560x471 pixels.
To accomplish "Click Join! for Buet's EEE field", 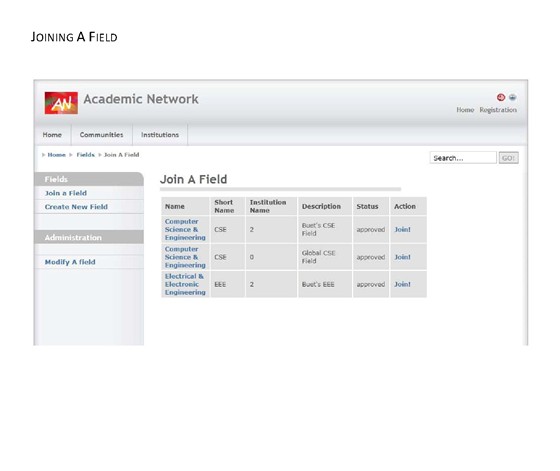I will point(402,284).
